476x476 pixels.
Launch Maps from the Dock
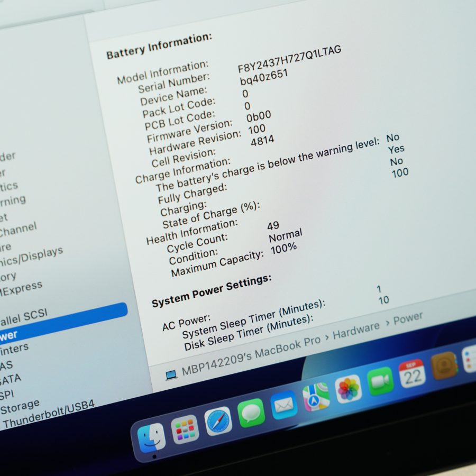pyautogui.click(x=316, y=397)
